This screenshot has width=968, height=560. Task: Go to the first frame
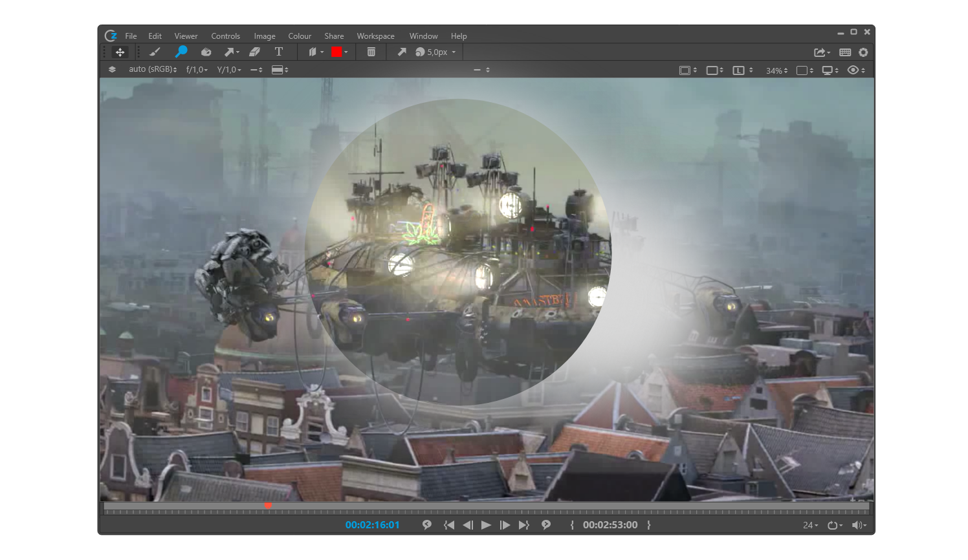[449, 524]
